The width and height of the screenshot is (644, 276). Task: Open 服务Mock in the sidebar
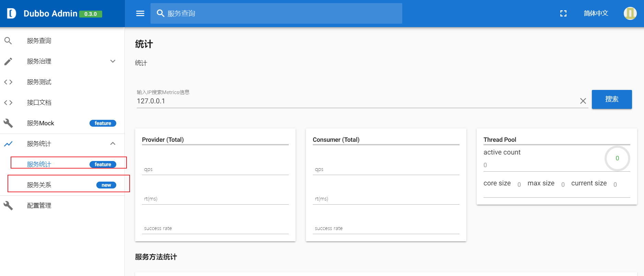click(40, 123)
